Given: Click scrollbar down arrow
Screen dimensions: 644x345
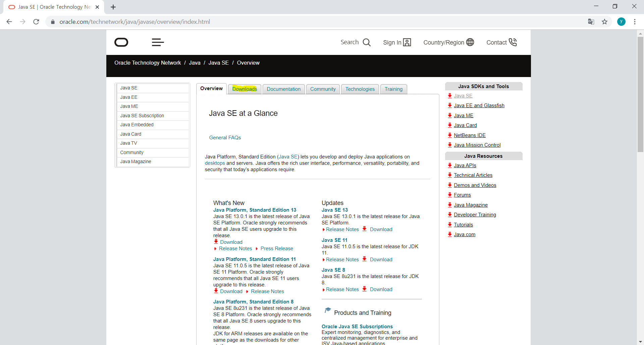Looking at the screenshot, I should tap(640, 342).
